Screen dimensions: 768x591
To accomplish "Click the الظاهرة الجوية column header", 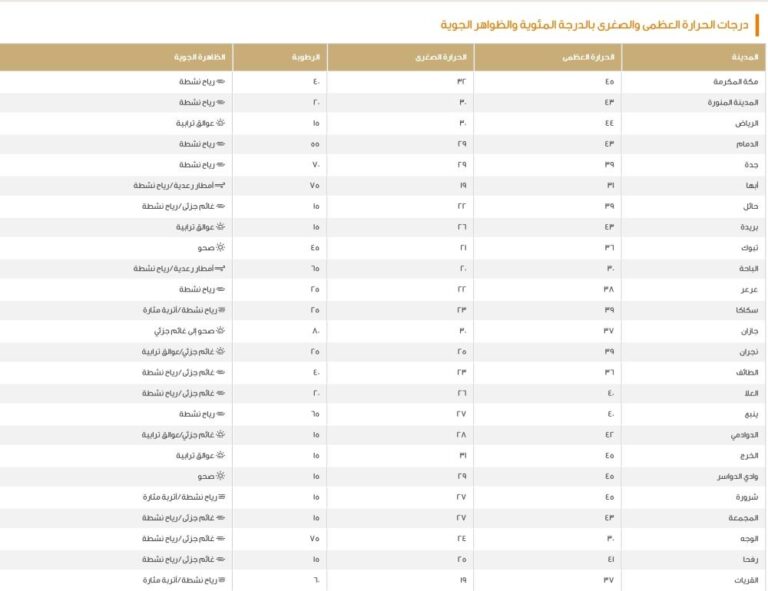I will click(199, 57).
